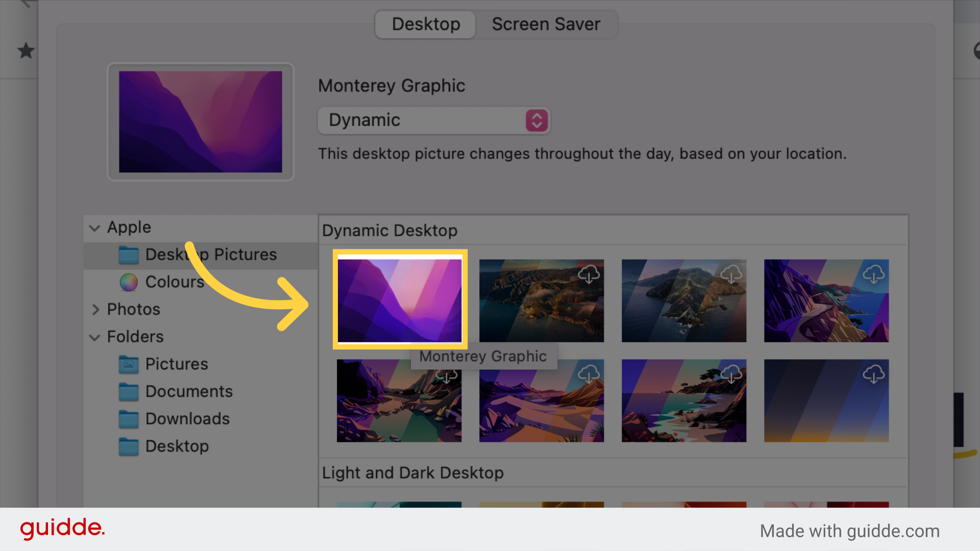980x551 pixels.
Task: Click the Colours colour wheel swatch
Action: (129, 282)
